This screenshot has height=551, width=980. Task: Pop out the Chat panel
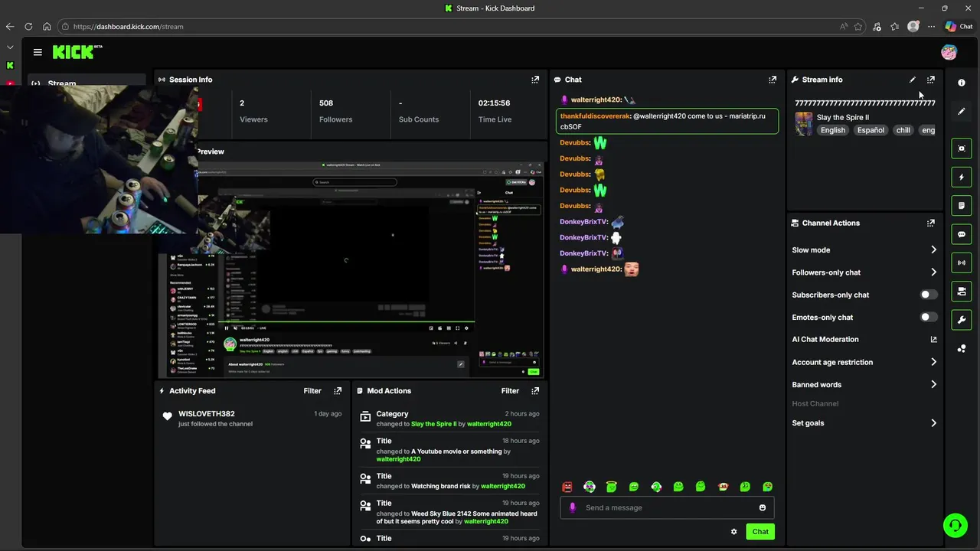tap(773, 80)
